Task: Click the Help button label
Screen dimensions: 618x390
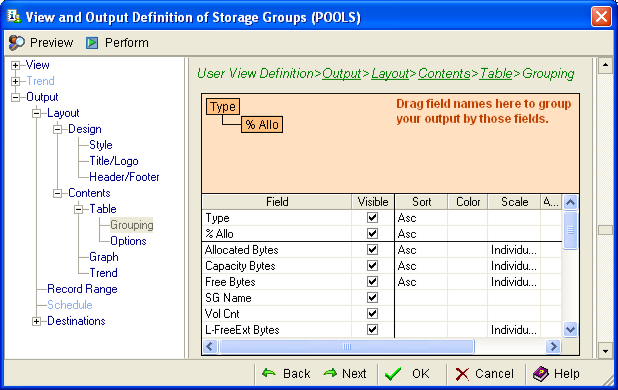Action: pos(566,373)
